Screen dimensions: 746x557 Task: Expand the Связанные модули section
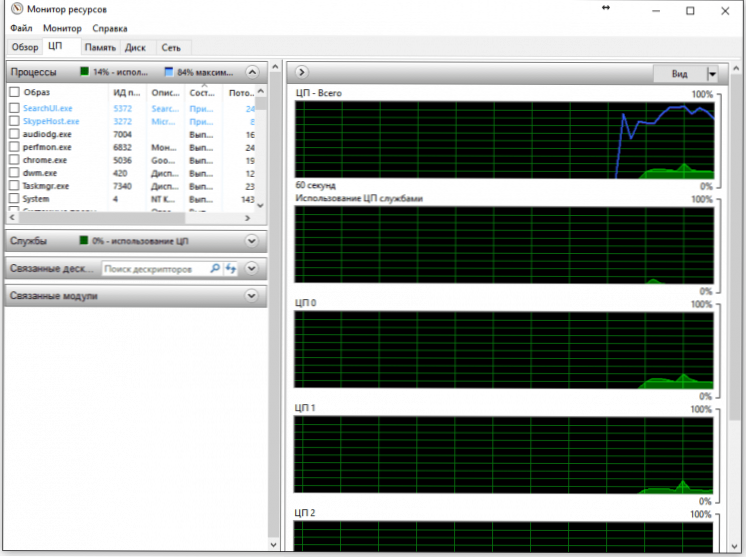[x=252, y=296]
